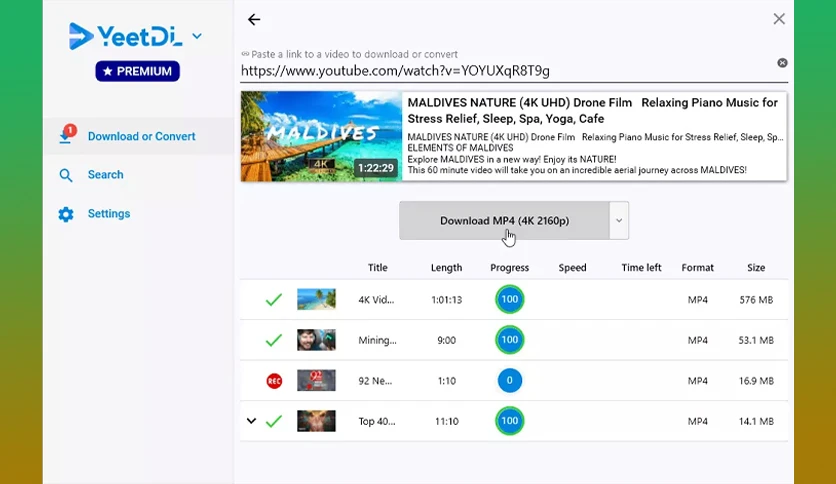Image resolution: width=836 pixels, height=484 pixels.
Task: Click the Download or Convert badge icon
Action: [x=67, y=134]
